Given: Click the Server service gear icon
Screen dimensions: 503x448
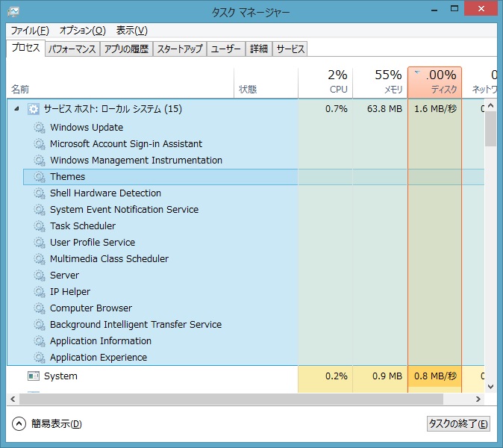Looking at the screenshot, I should pyautogui.click(x=40, y=276).
